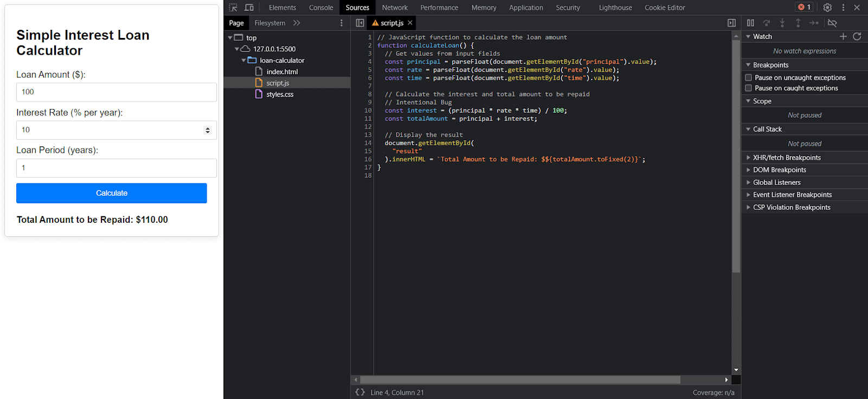Select the Filesystem navigator tab

click(270, 23)
